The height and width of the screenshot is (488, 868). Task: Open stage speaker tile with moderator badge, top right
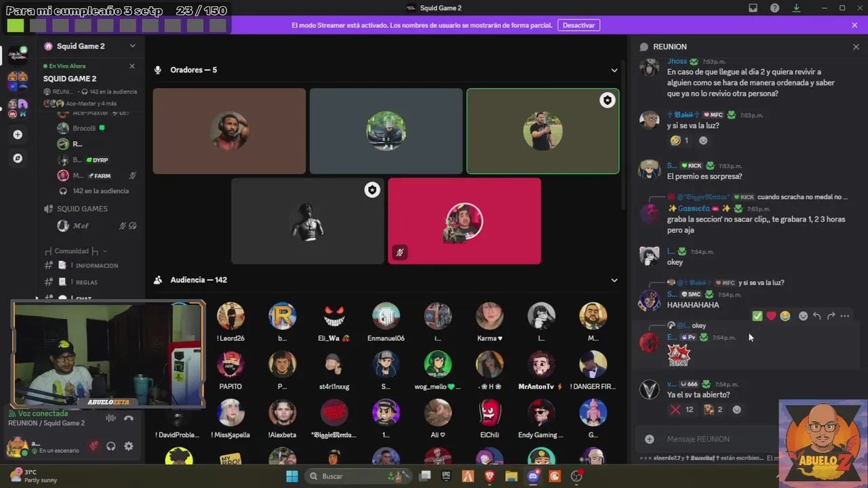[542, 131]
